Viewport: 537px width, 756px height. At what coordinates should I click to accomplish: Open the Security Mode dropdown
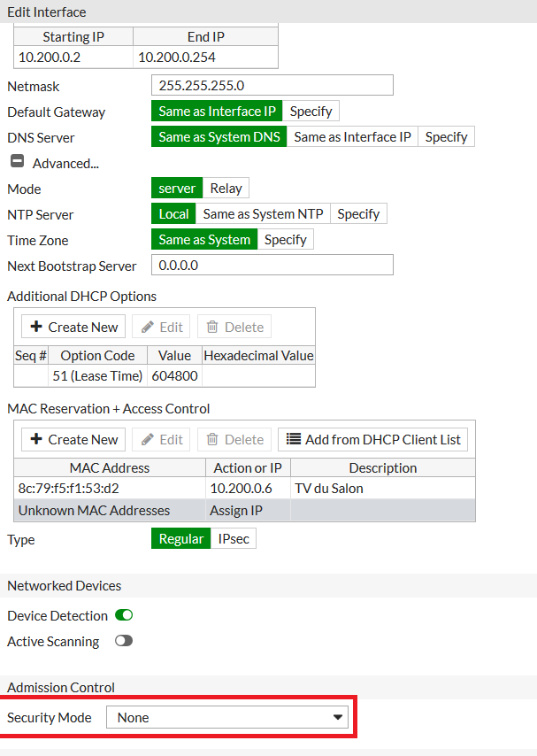click(226, 717)
